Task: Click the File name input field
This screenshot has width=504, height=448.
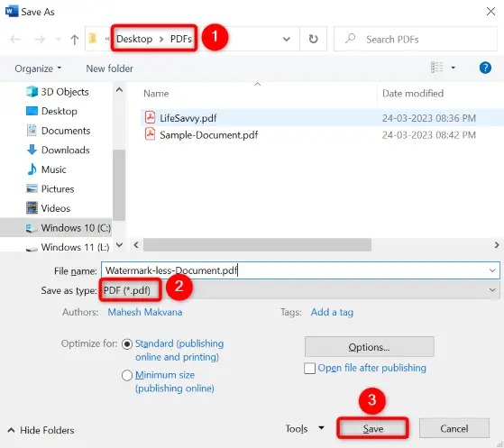Action: click(x=295, y=270)
